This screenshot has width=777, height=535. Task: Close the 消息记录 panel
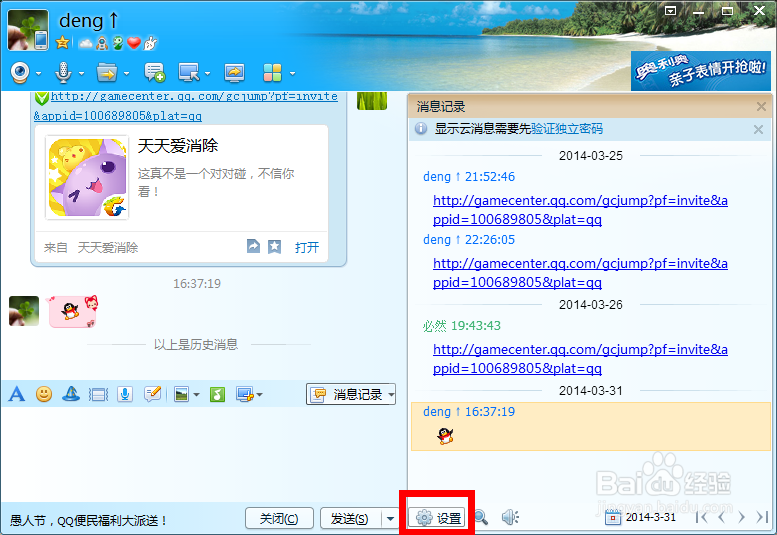pos(761,106)
